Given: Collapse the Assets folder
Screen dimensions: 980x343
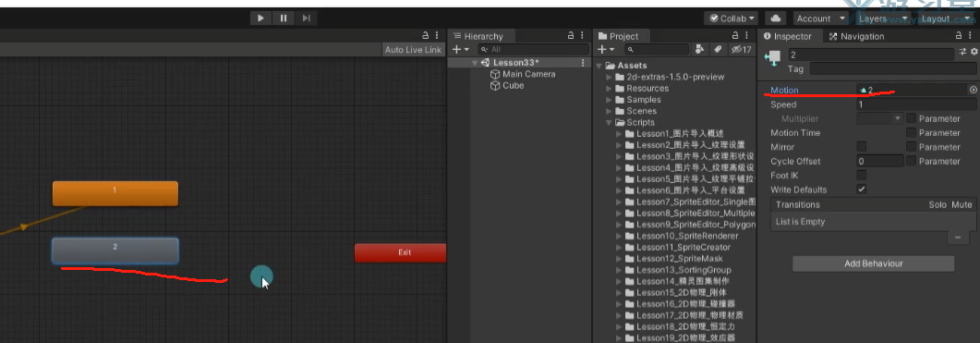Looking at the screenshot, I should coord(600,66).
